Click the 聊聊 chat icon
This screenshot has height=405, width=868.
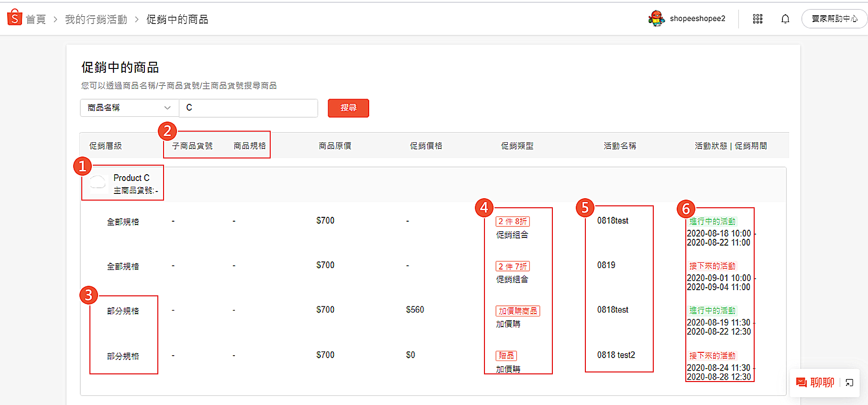[802, 382]
